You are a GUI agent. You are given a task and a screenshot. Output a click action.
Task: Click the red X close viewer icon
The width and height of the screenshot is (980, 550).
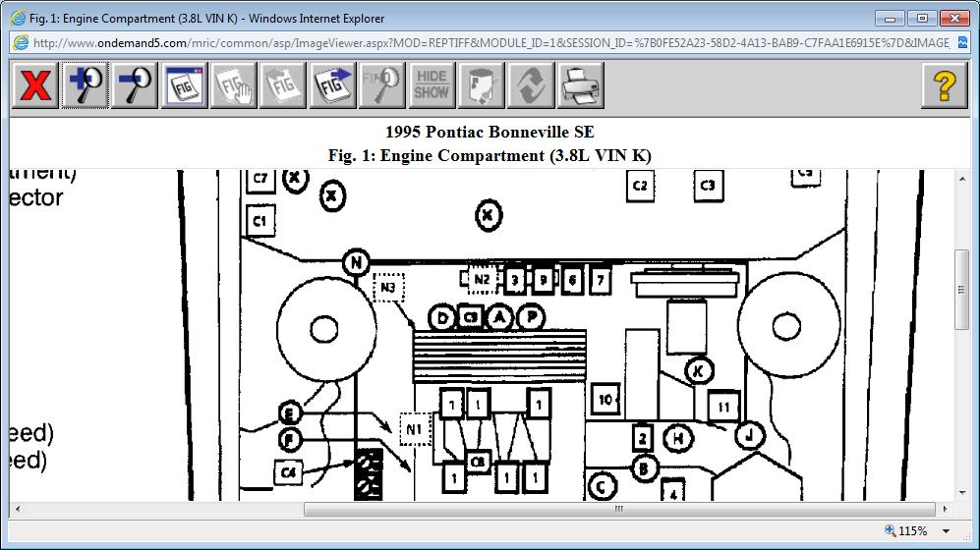[x=35, y=84]
